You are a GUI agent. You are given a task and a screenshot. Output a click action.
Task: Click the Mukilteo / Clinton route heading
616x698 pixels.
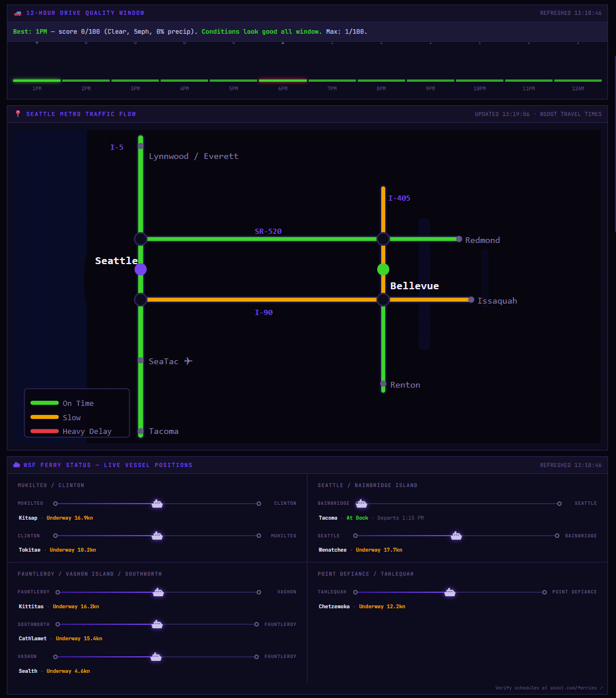51,485
